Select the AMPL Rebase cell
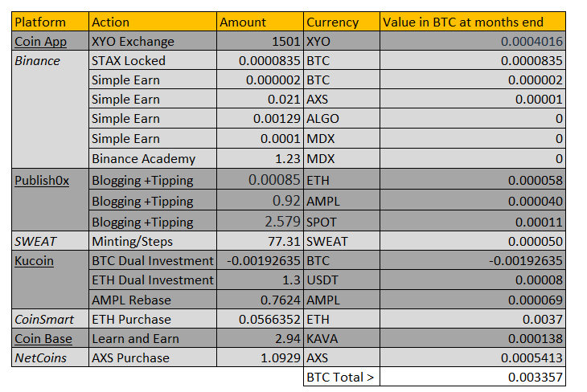 click(x=153, y=300)
